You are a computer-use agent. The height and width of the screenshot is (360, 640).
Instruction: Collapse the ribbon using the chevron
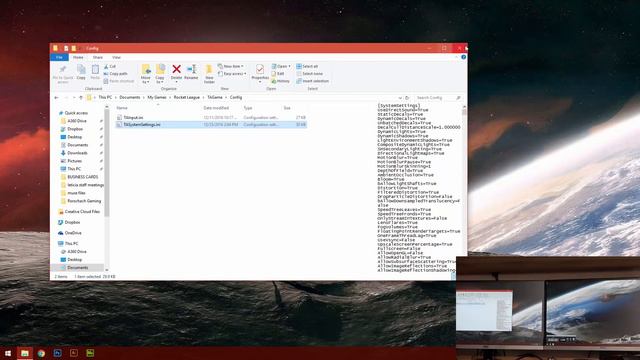[x=456, y=57]
